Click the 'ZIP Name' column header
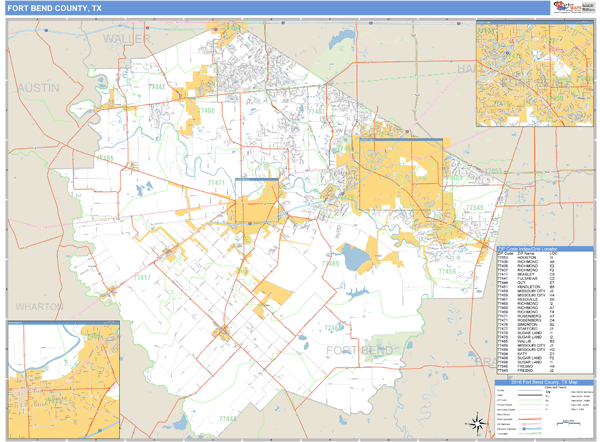The image size is (600, 442). [527, 253]
